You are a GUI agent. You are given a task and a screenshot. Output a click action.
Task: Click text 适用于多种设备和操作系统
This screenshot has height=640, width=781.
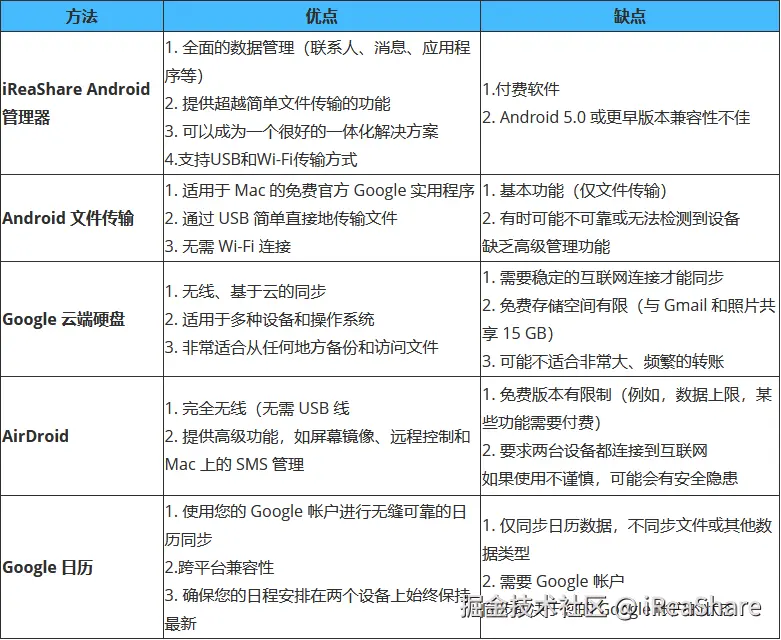(x=278, y=319)
